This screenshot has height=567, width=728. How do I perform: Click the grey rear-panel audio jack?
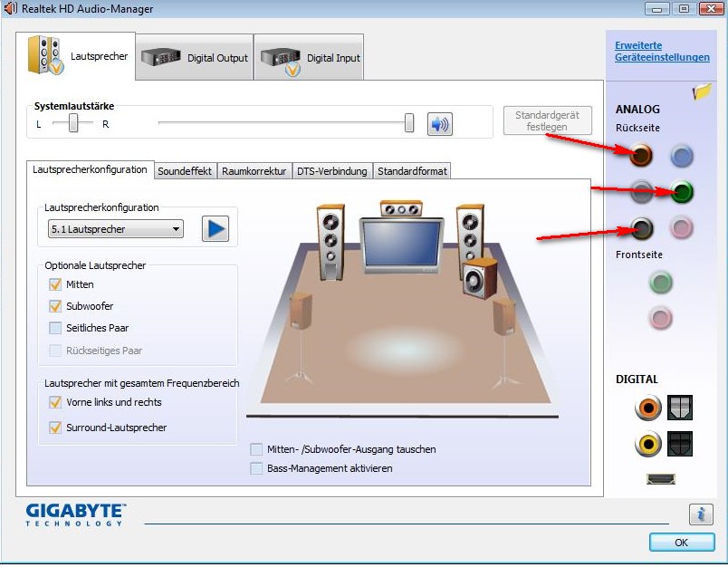642,191
